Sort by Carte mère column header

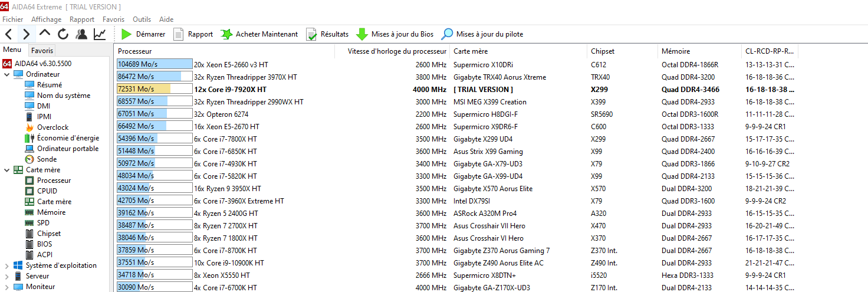[x=518, y=51]
